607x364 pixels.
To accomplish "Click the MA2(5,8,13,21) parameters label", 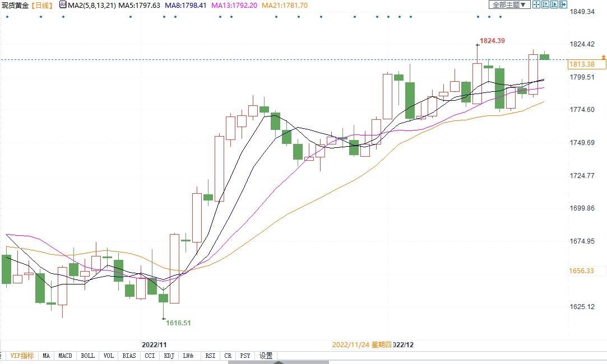I will tap(91, 5).
